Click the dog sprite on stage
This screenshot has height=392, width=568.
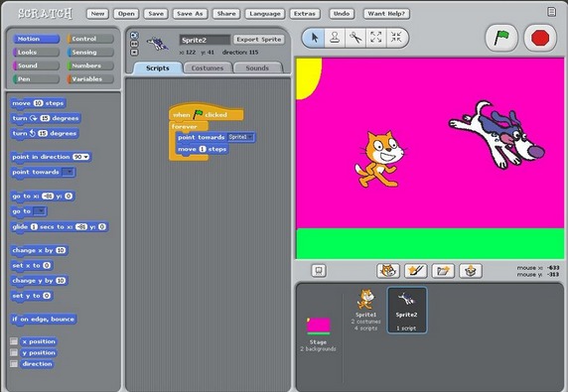coord(497,134)
